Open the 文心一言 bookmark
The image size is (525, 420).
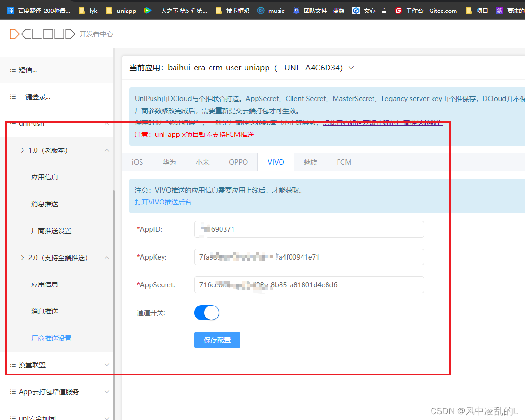coord(370,11)
